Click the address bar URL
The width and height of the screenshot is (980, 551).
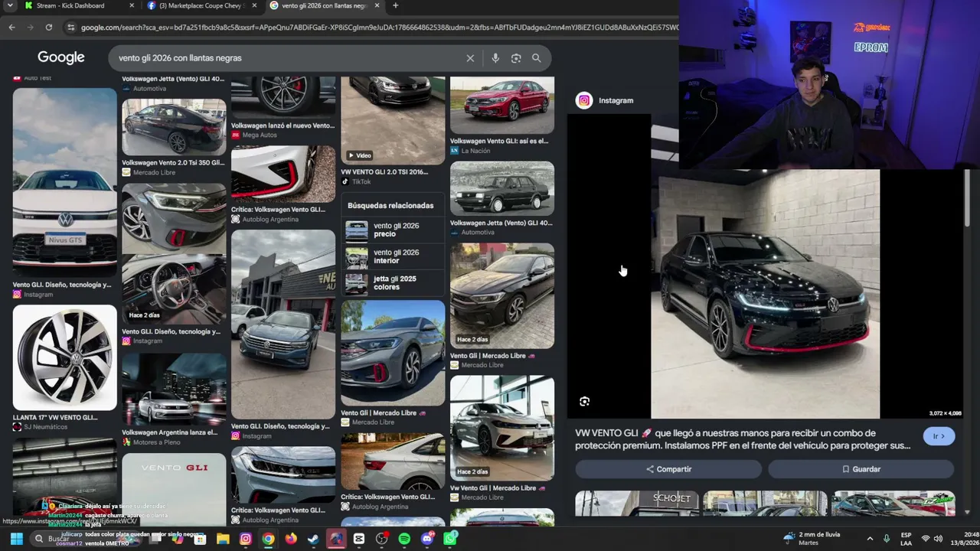tap(379, 28)
